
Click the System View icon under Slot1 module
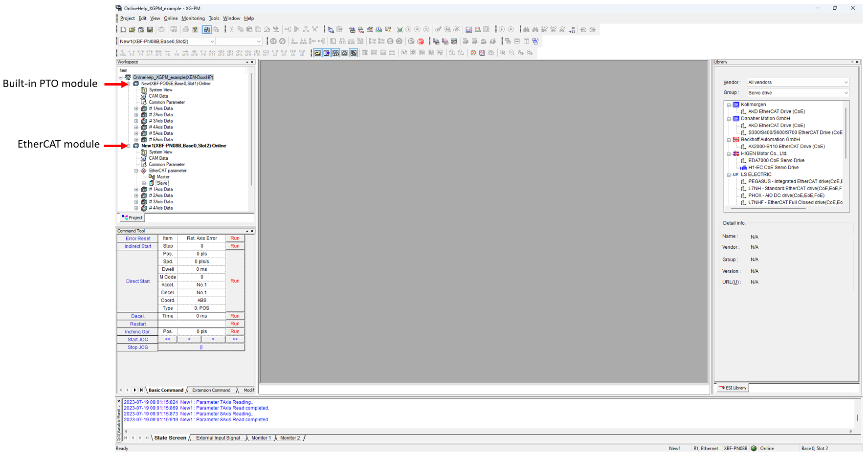click(x=144, y=90)
